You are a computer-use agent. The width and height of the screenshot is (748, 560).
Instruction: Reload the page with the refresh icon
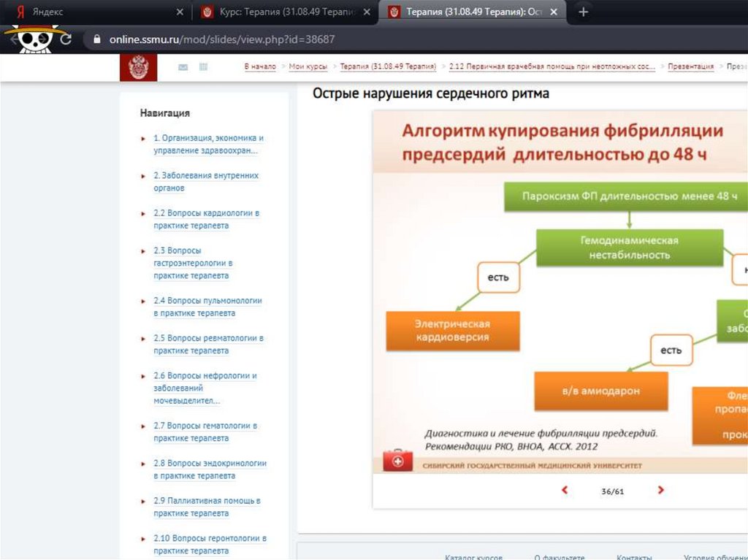pos(66,39)
